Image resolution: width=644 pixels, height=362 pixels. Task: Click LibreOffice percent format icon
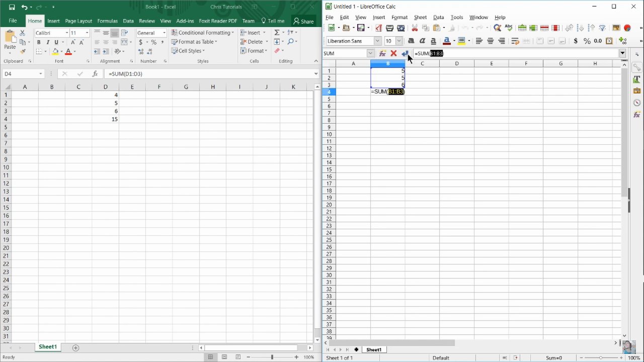point(587,41)
